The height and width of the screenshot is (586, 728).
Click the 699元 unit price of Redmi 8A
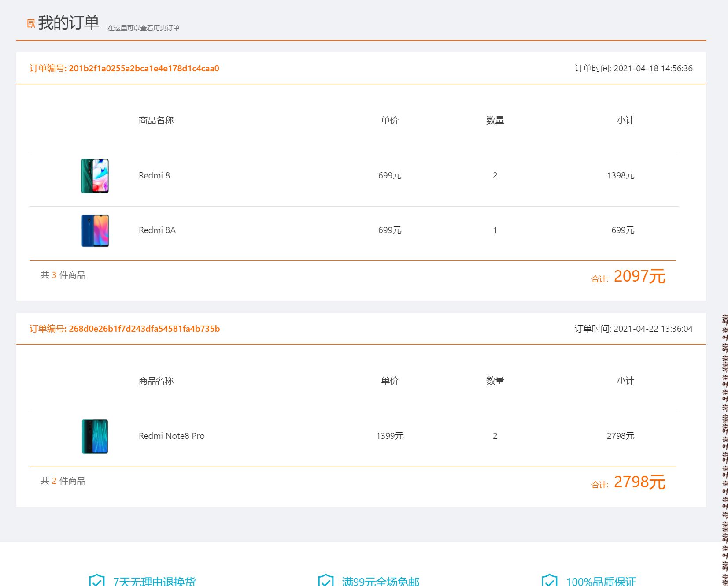coord(390,230)
